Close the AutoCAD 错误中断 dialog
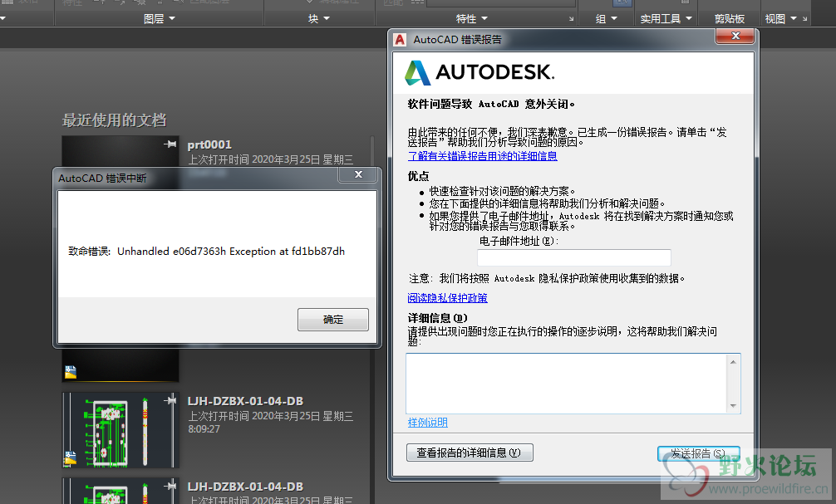 click(x=359, y=174)
